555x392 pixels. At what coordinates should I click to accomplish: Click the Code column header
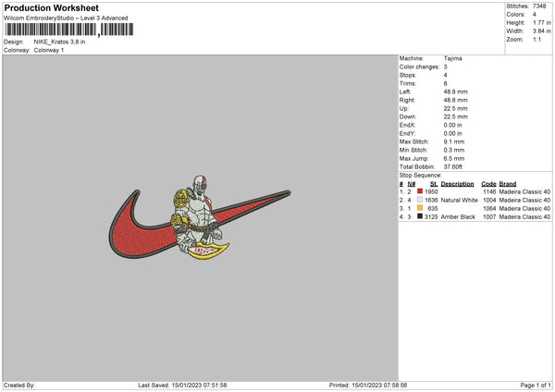pyautogui.click(x=488, y=184)
